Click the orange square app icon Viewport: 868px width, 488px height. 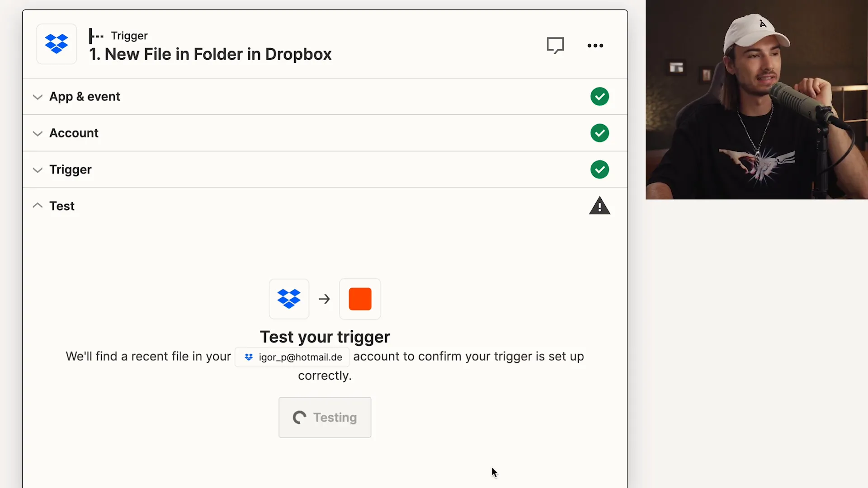coord(360,299)
